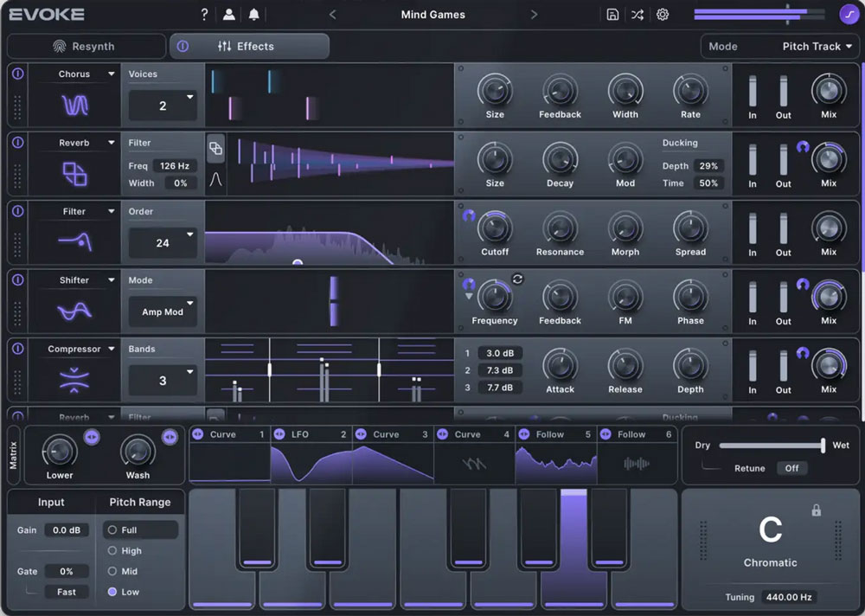Viewport: 865px width, 616px height.
Task: Click the Retune Off button
Action: pos(792,468)
